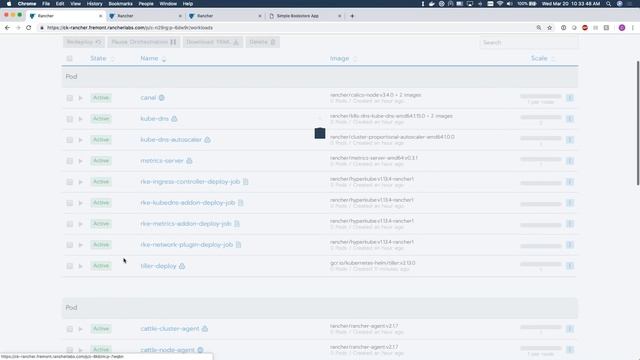Click the Search input field above the table
Screen dimensions: 640x360
(529, 42)
